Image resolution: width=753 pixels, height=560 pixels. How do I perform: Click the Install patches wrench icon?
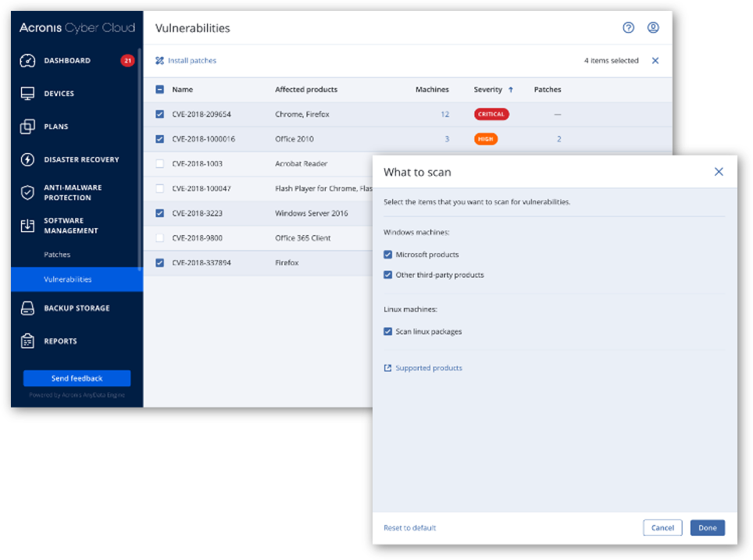coord(159,60)
